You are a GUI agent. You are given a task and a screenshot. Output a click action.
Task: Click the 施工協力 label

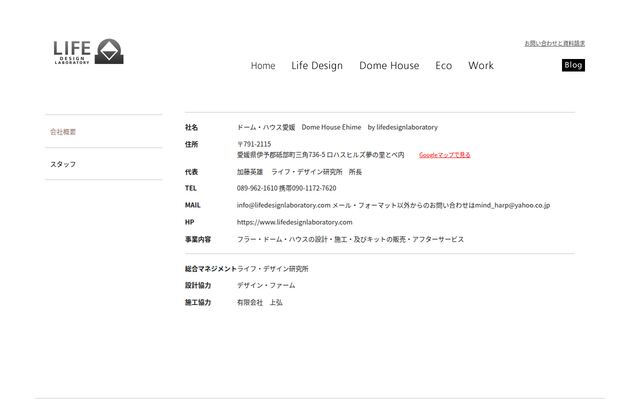pyautogui.click(x=198, y=302)
